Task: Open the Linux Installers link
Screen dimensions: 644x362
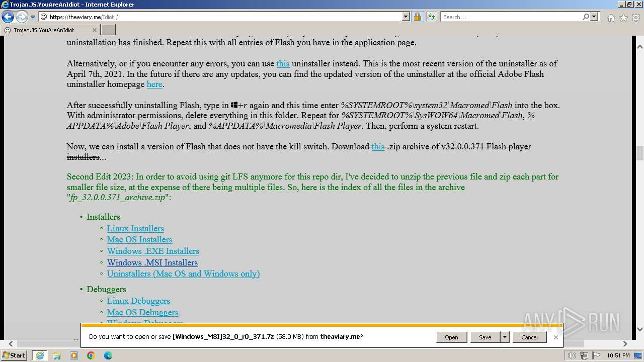Action: coord(135,228)
